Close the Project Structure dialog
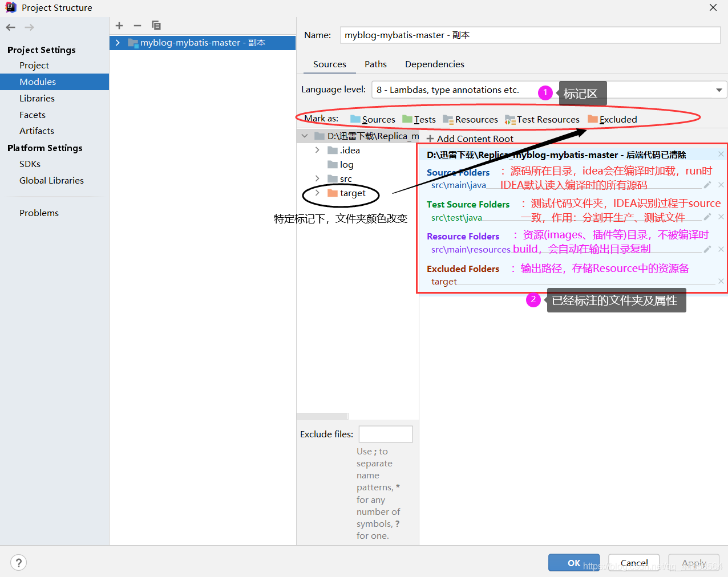This screenshot has height=577, width=728. 713,7
